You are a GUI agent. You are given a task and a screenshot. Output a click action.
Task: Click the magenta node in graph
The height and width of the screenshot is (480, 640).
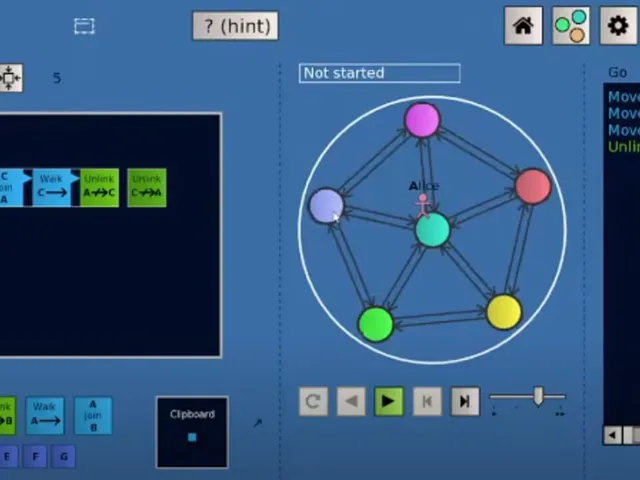click(x=422, y=120)
